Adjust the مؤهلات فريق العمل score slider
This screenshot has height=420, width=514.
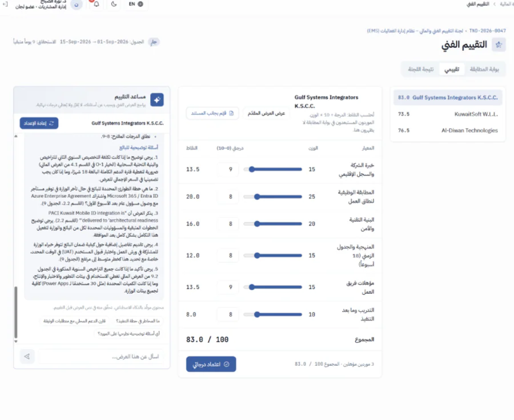273,287
